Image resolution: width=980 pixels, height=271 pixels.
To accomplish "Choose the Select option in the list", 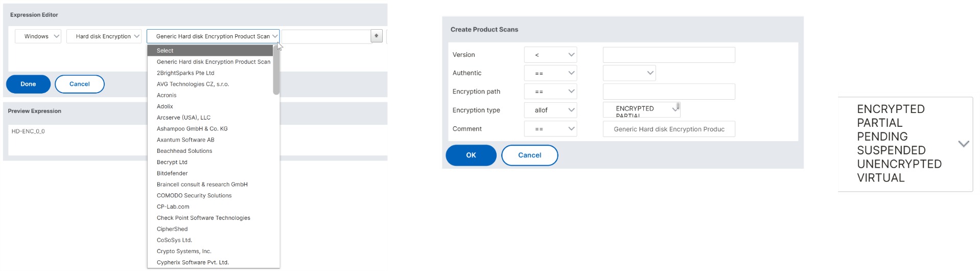I will tap(210, 51).
